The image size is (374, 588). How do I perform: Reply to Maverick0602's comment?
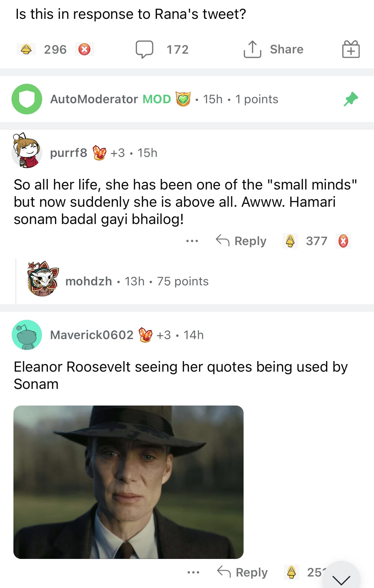243,572
